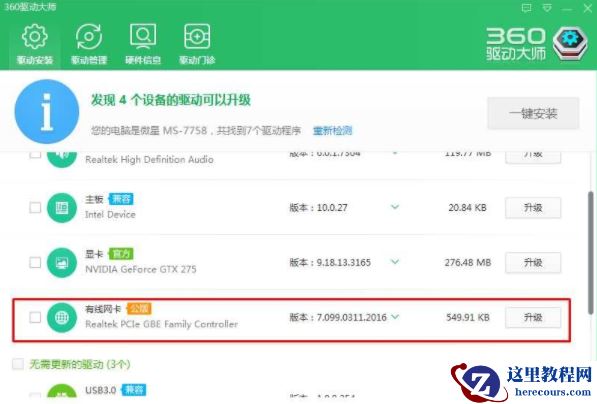Click the blue info circle icon
Screen dimensions: 597x404
point(47,112)
